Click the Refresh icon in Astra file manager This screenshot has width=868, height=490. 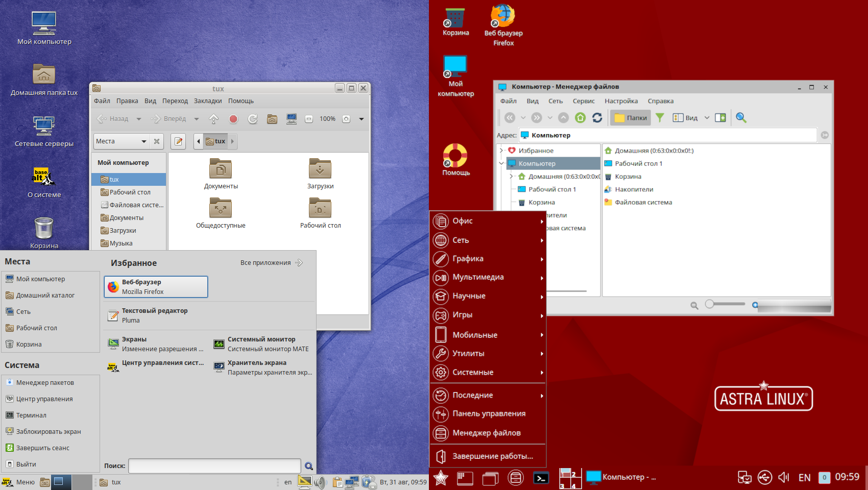click(x=597, y=117)
